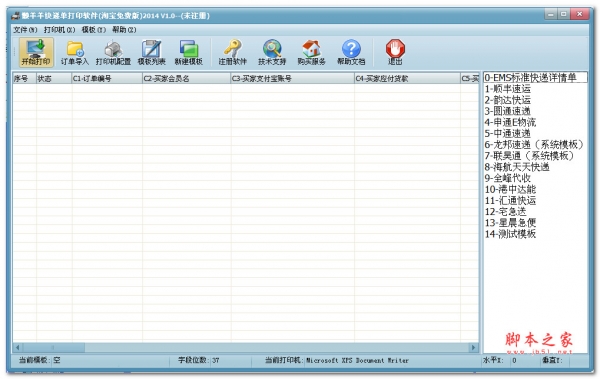The width and height of the screenshot is (600, 379).
Task: Open the 打印机 menu
Action: point(59,30)
